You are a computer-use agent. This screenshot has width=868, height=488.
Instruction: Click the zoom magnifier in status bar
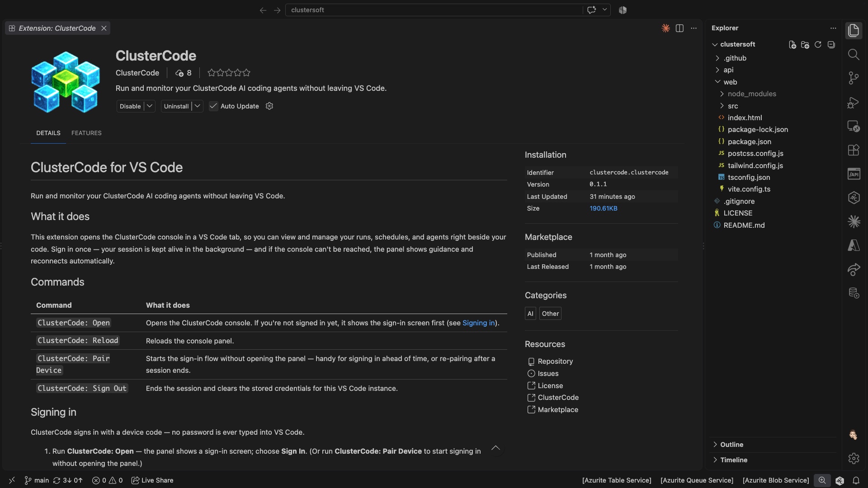click(x=822, y=480)
